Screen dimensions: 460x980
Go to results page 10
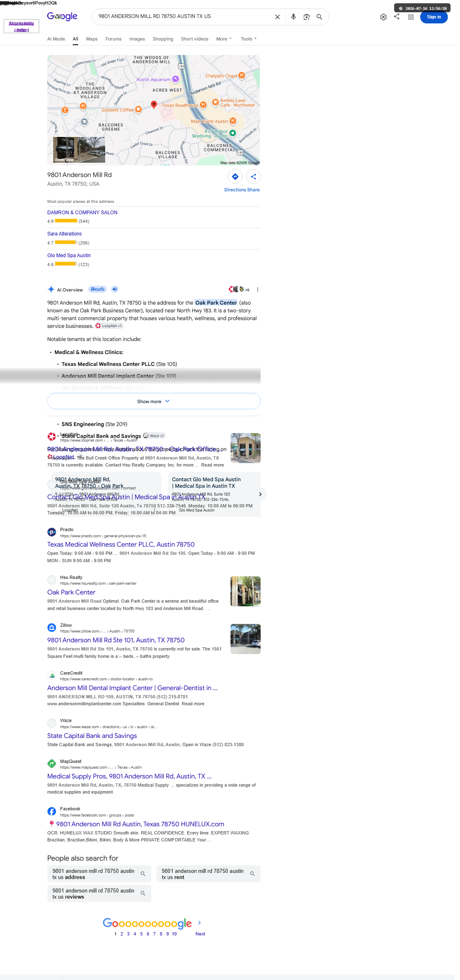pos(174,934)
